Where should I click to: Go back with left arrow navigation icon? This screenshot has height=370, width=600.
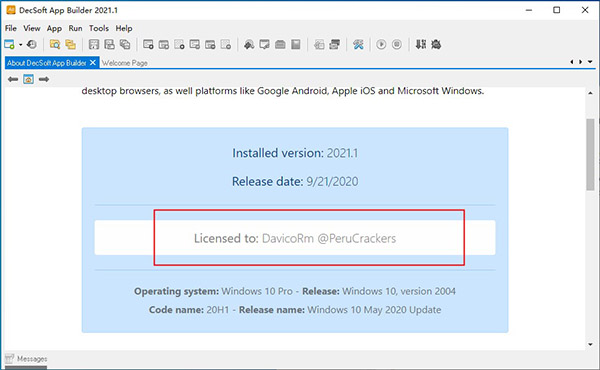13,79
